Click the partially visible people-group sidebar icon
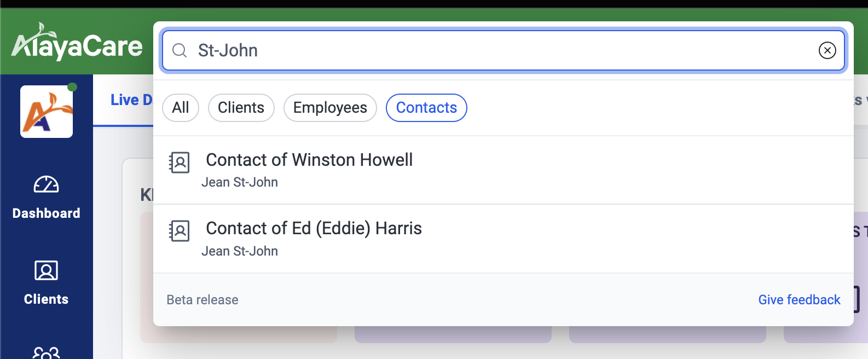Screen dimensions: 868x359 click(47, 353)
